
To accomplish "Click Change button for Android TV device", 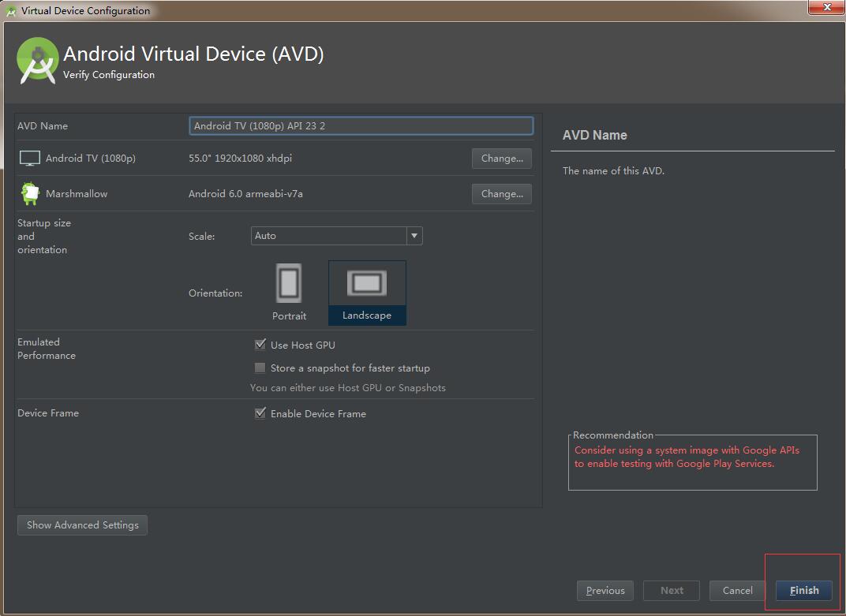I will tap(502, 159).
